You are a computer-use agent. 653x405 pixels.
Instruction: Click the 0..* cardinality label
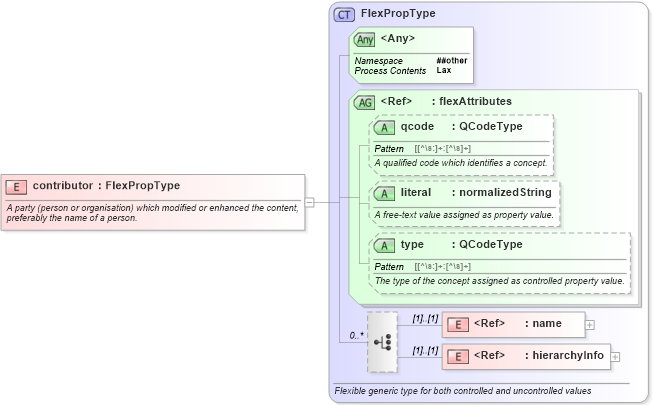(x=356, y=335)
